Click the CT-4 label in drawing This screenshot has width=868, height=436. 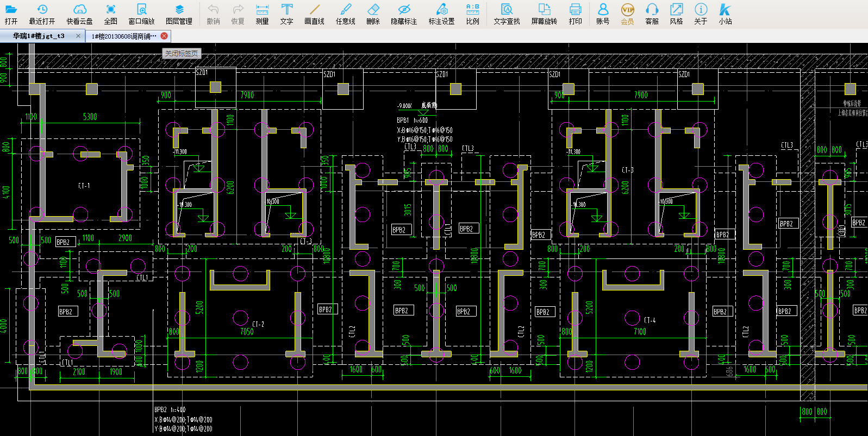(x=650, y=320)
